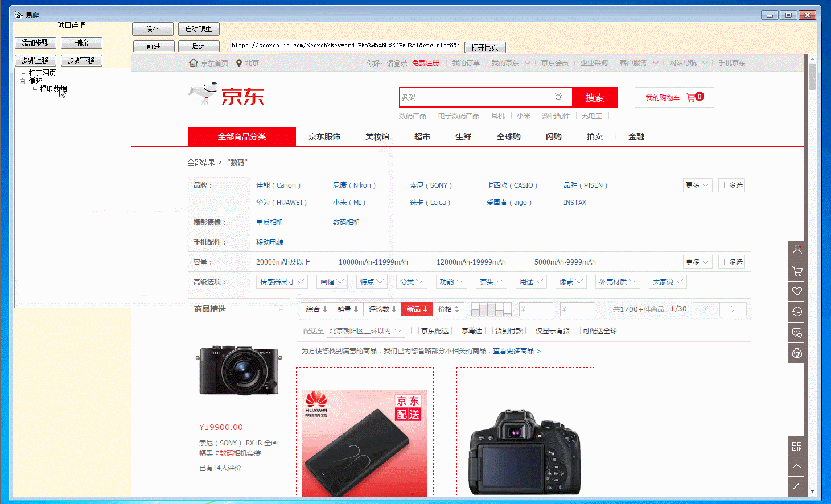Click the location pin icon next to 北京
This screenshot has height=504, width=831.
239,63
